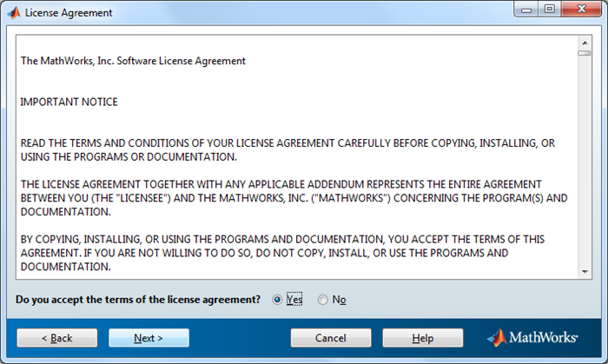This screenshot has height=364, width=608.
Task: Cancel the installation
Action: click(330, 338)
